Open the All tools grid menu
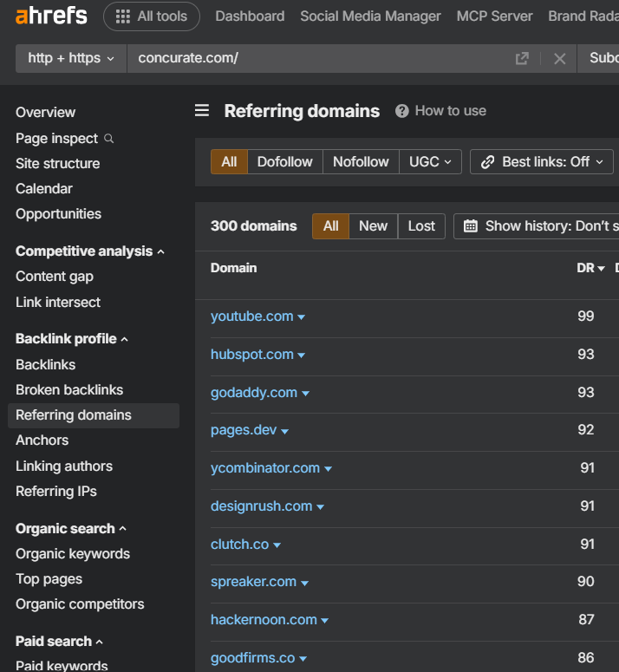 (151, 16)
